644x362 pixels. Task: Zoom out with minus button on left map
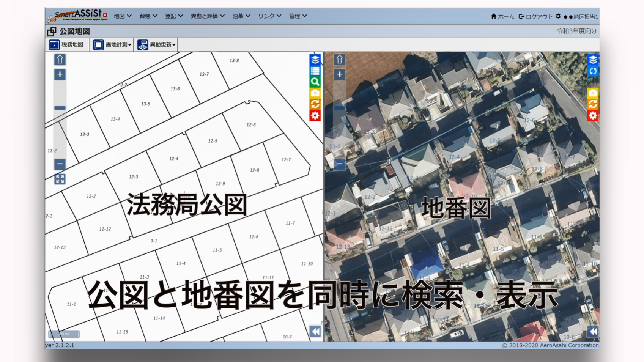coord(60,164)
